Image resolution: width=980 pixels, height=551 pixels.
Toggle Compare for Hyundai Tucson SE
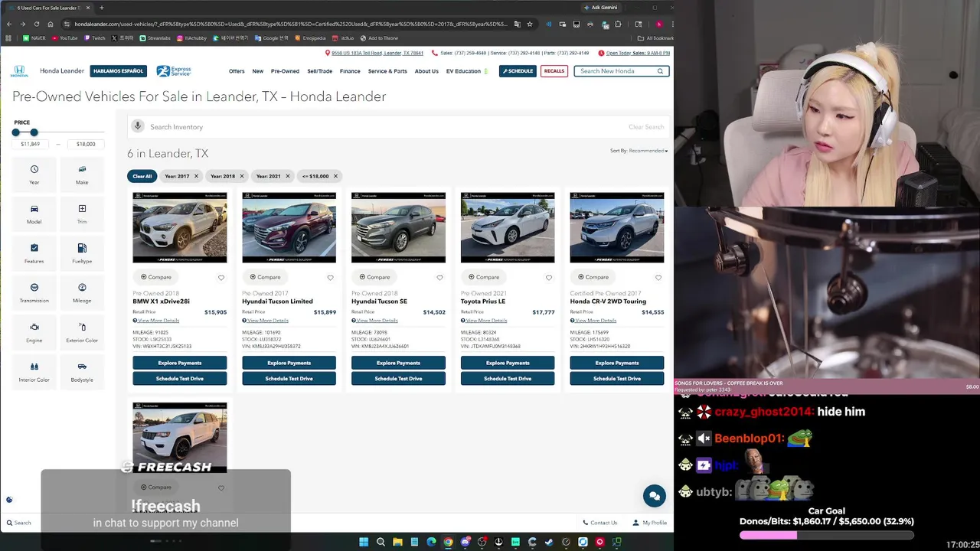click(374, 277)
